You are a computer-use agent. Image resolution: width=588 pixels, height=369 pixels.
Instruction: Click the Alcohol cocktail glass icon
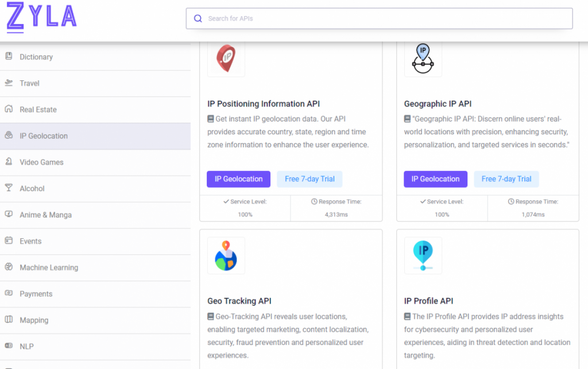click(x=9, y=188)
